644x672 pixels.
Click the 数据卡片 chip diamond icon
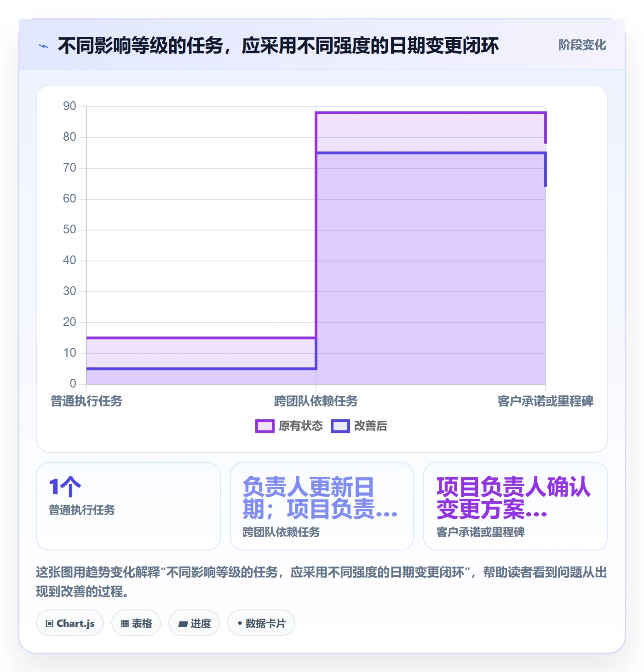point(240,623)
